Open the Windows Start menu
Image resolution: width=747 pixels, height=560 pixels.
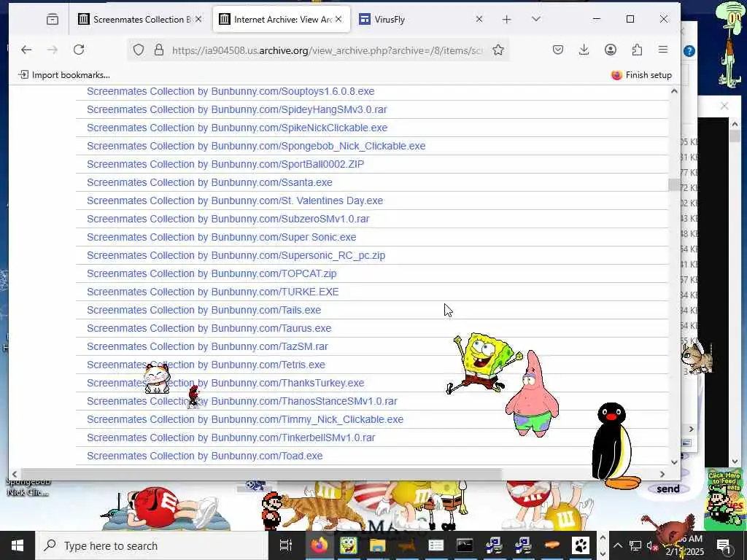coord(18,545)
